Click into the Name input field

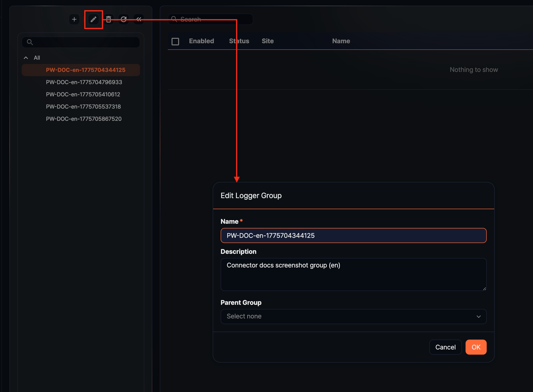click(x=353, y=235)
